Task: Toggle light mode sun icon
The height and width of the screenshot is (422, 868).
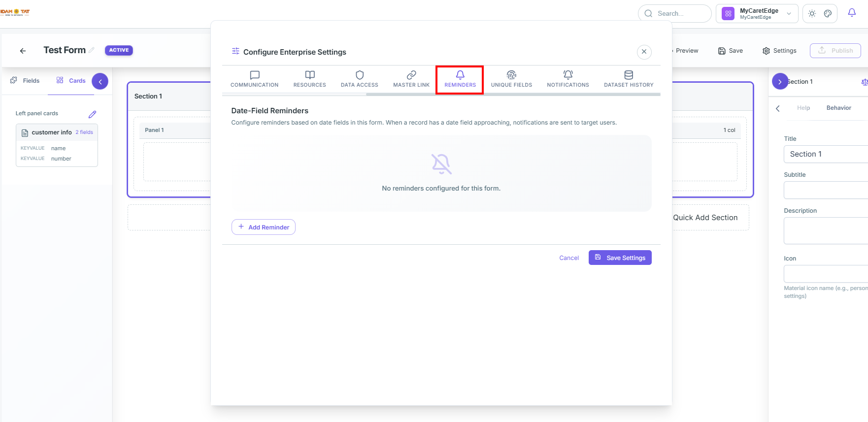Action: click(812, 14)
